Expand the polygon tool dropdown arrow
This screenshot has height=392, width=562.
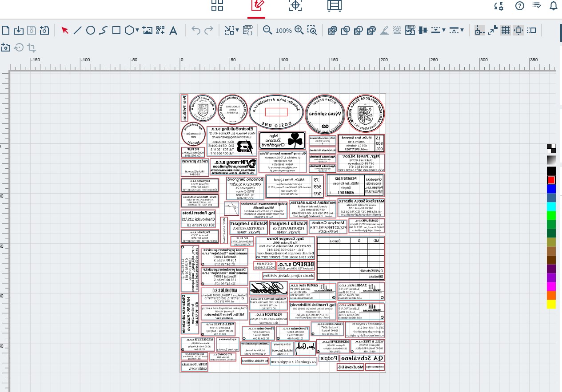(138, 30)
